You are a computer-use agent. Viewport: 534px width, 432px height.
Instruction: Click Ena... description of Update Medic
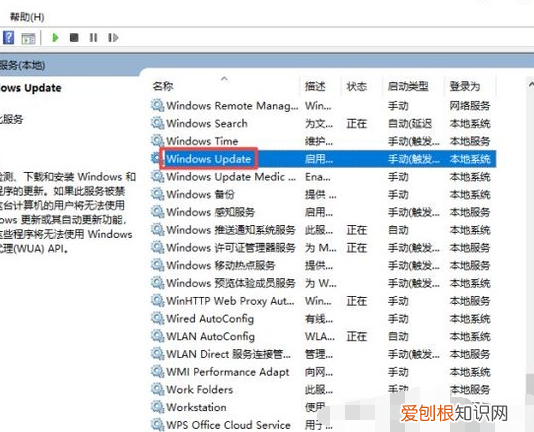317,177
